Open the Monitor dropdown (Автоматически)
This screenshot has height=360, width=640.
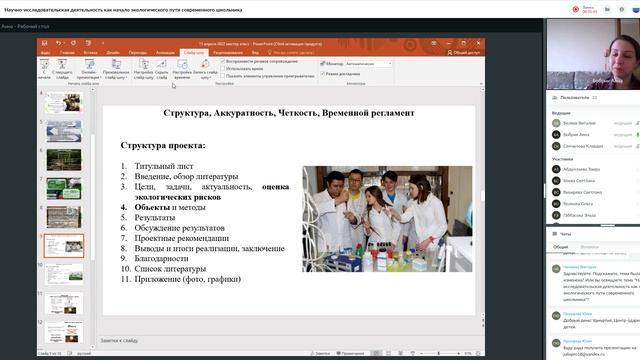coord(369,64)
